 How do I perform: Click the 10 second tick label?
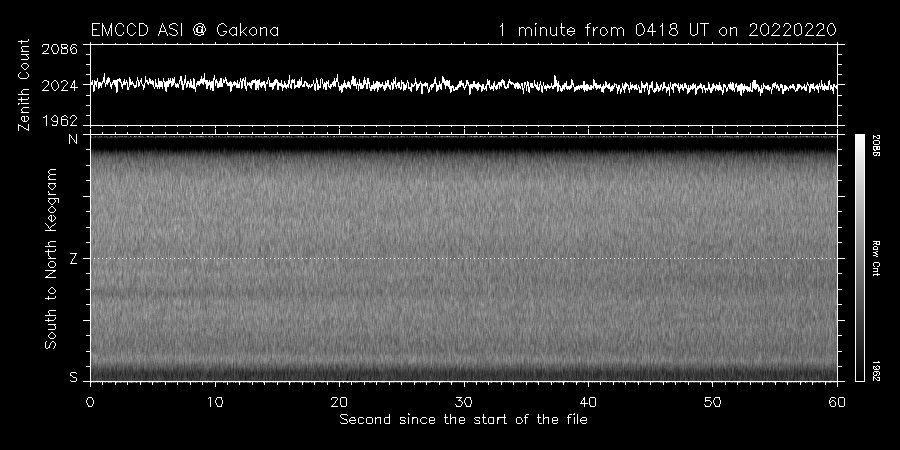[x=215, y=402]
